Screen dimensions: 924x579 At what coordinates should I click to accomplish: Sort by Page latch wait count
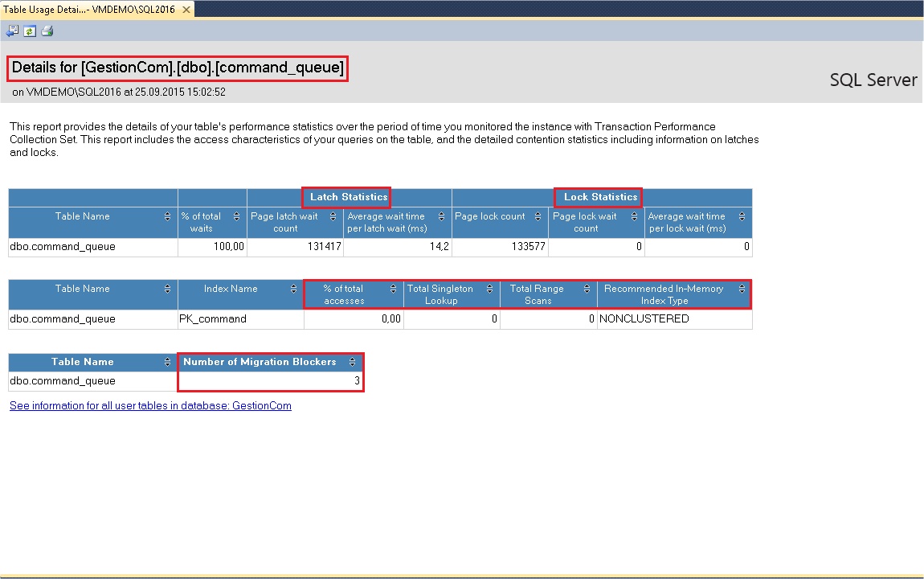(x=333, y=216)
